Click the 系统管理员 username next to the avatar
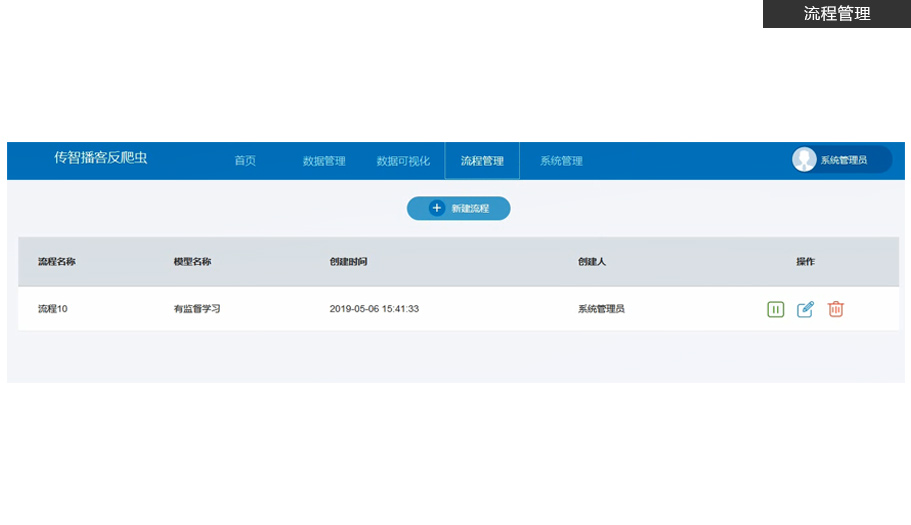This screenshot has width=911, height=525. click(843, 160)
